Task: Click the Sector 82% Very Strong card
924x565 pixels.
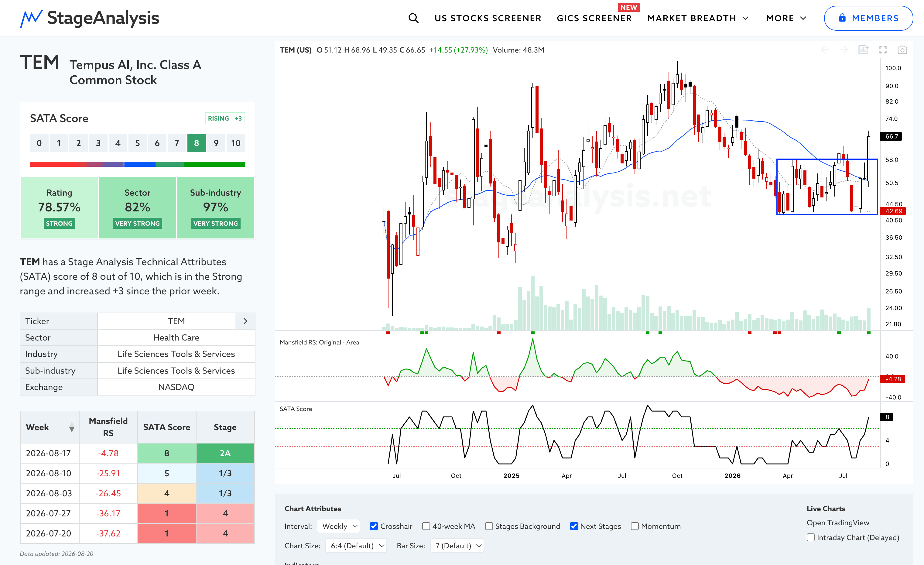Action: (138, 208)
